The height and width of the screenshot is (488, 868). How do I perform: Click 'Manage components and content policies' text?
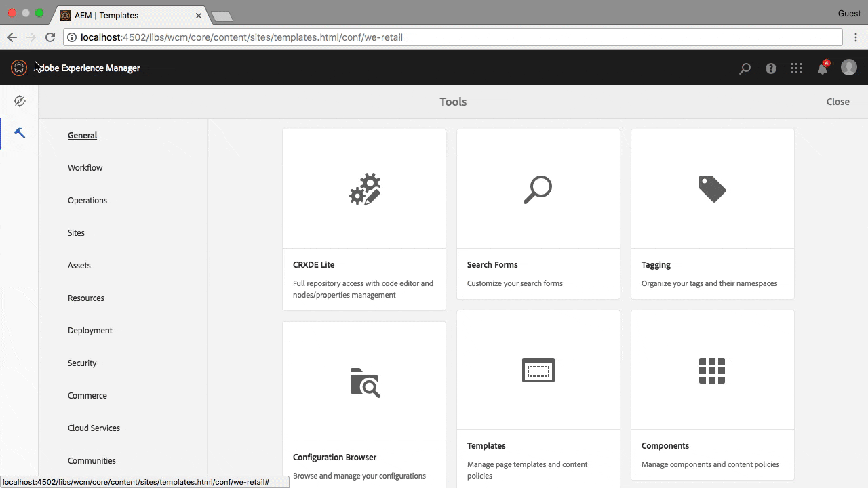(710, 464)
